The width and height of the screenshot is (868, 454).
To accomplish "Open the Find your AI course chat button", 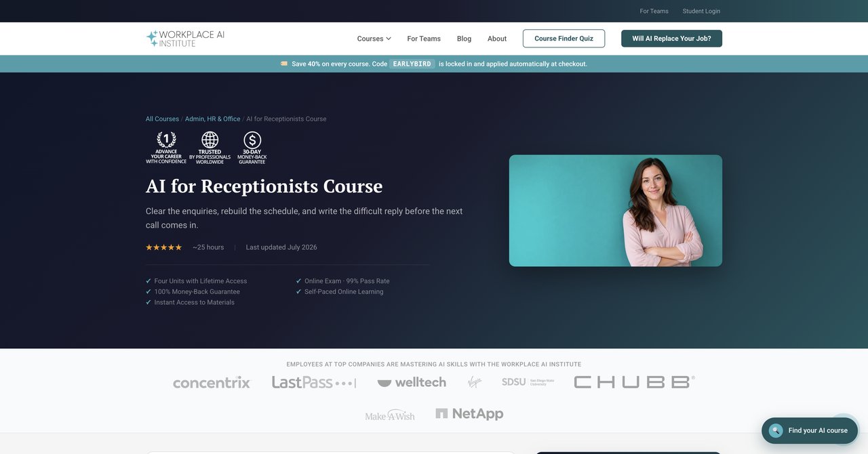I will [810, 430].
